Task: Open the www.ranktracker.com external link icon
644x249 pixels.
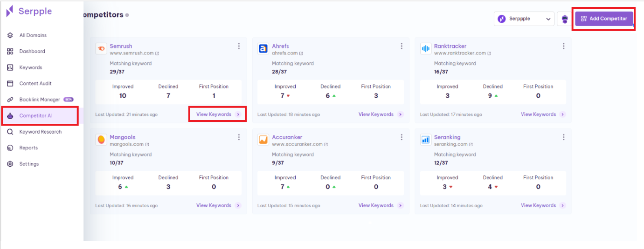Action: pos(488,54)
